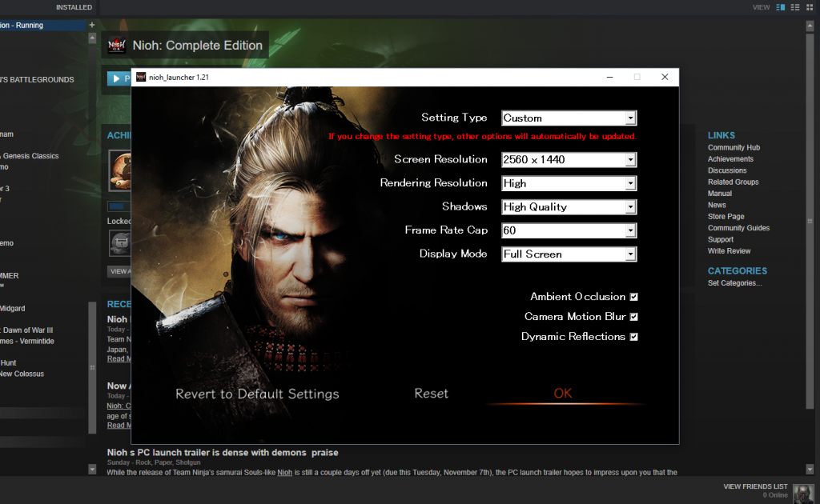Open the Discussions link
Image resolution: width=820 pixels, height=504 pixels.
pyautogui.click(x=727, y=170)
